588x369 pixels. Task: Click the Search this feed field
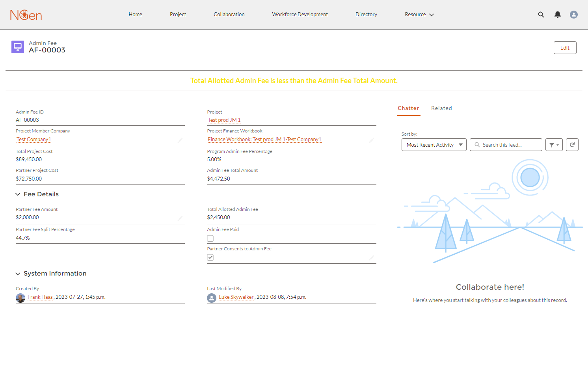[506, 145]
